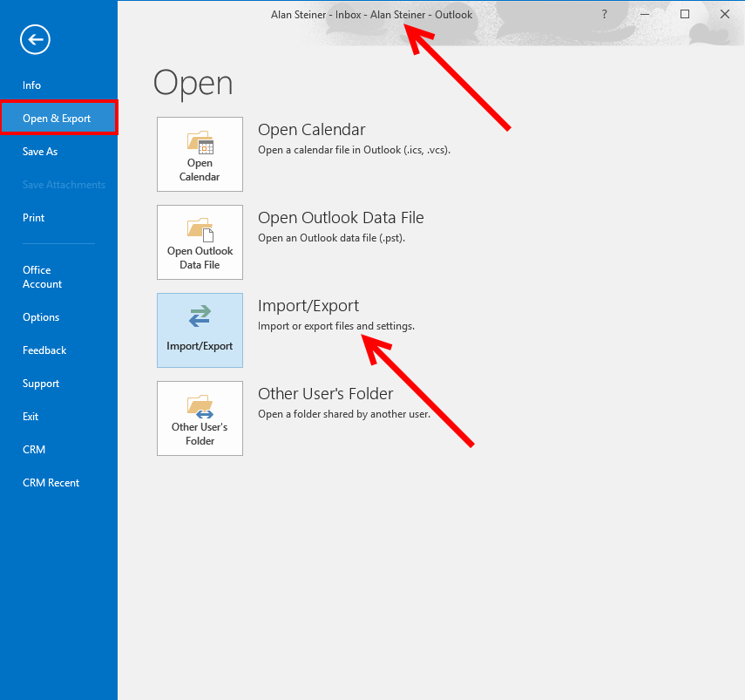Select the Open & Export menu item
745x700 pixels.
(58, 119)
